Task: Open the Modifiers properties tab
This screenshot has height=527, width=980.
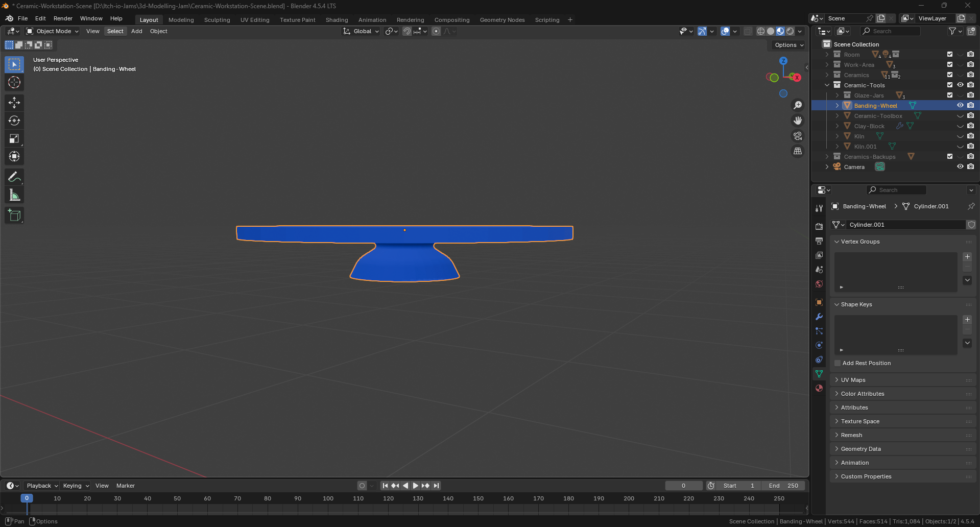Action: point(819,317)
